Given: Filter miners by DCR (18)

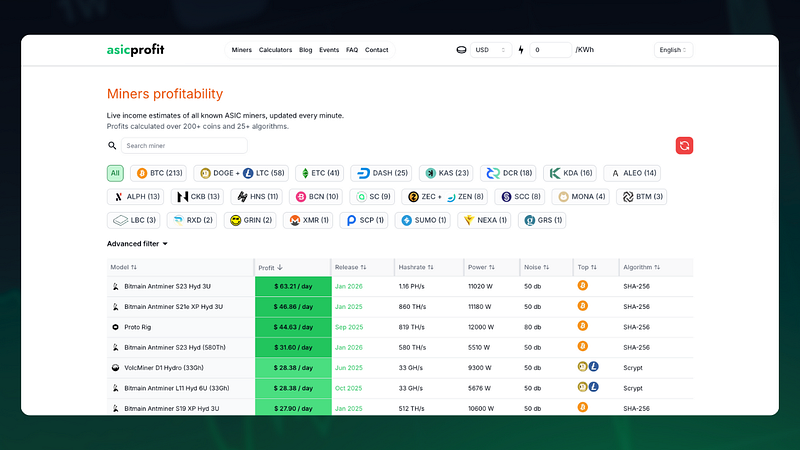Looking at the screenshot, I should click(x=509, y=173).
